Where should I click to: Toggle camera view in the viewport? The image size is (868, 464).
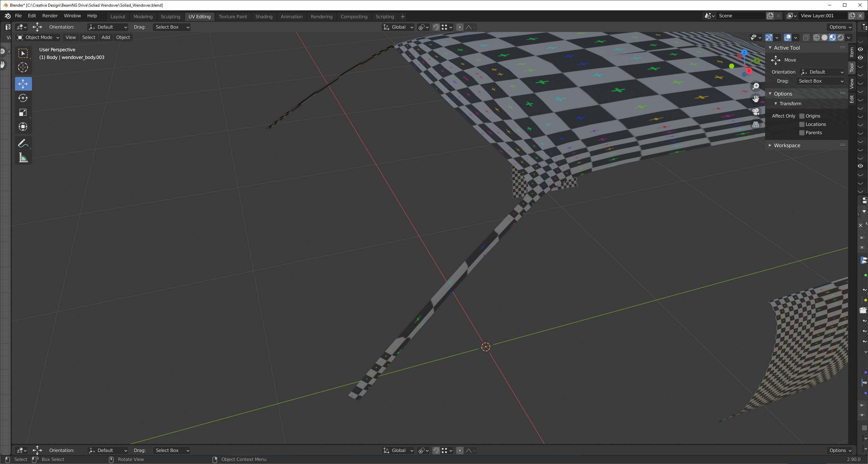tap(756, 112)
